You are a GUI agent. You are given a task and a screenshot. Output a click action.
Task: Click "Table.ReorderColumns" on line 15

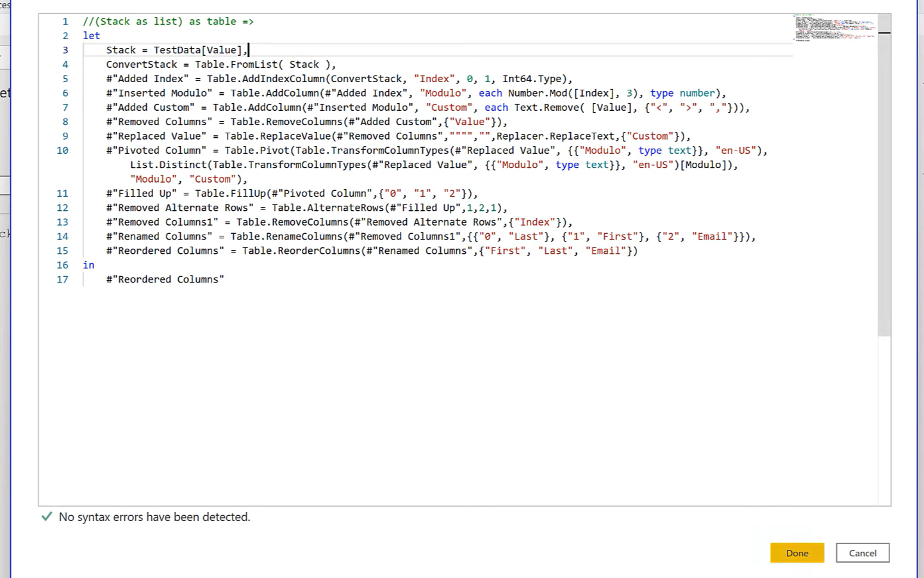301,251
